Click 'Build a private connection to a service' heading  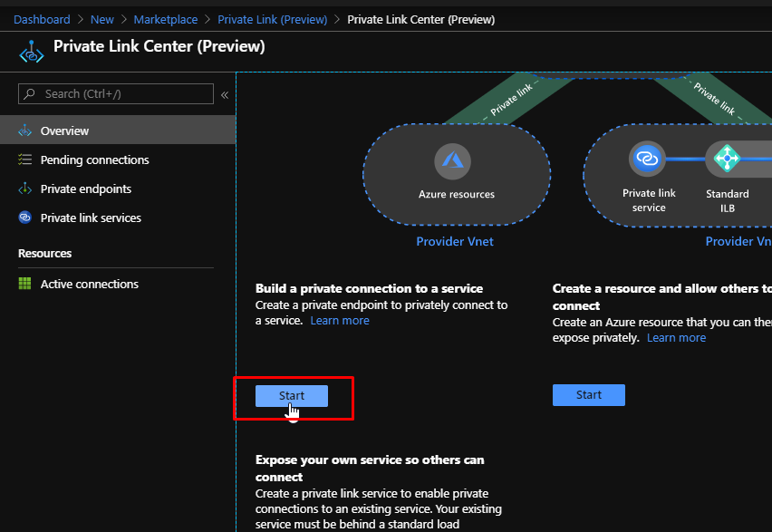pos(369,289)
